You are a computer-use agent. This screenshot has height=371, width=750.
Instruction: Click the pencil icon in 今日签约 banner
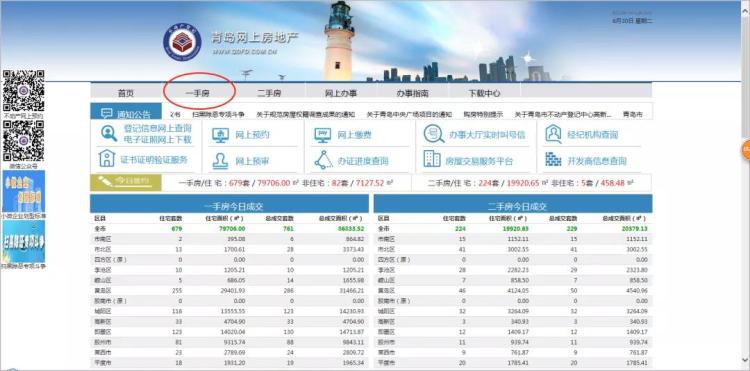pyautogui.click(x=105, y=181)
